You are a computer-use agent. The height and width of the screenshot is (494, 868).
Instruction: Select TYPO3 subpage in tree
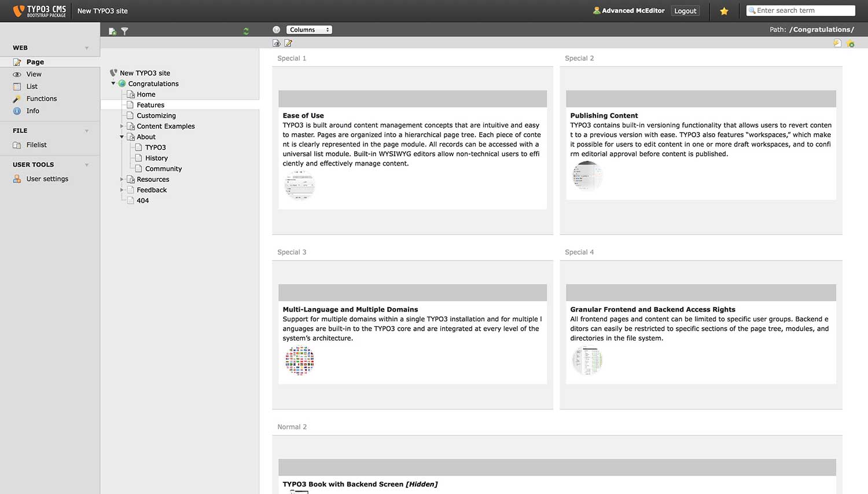click(155, 147)
